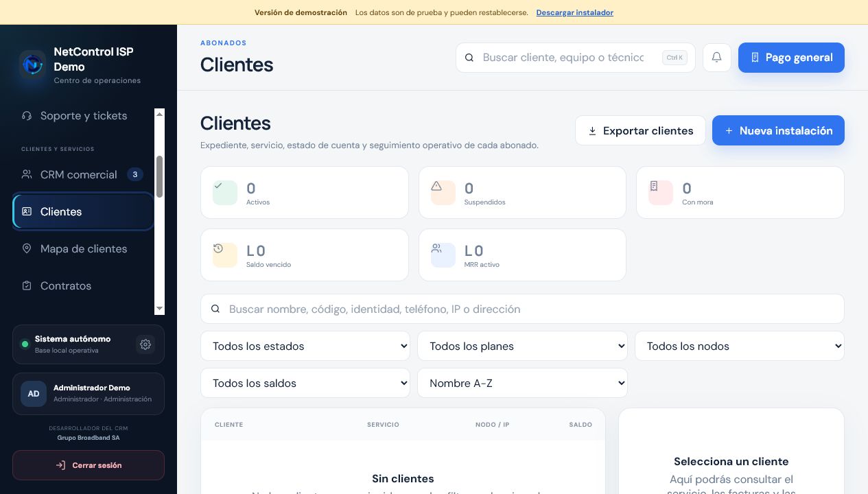
Task: Click the green status dot of Sistema autónomo
Action: (x=25, y=344)
